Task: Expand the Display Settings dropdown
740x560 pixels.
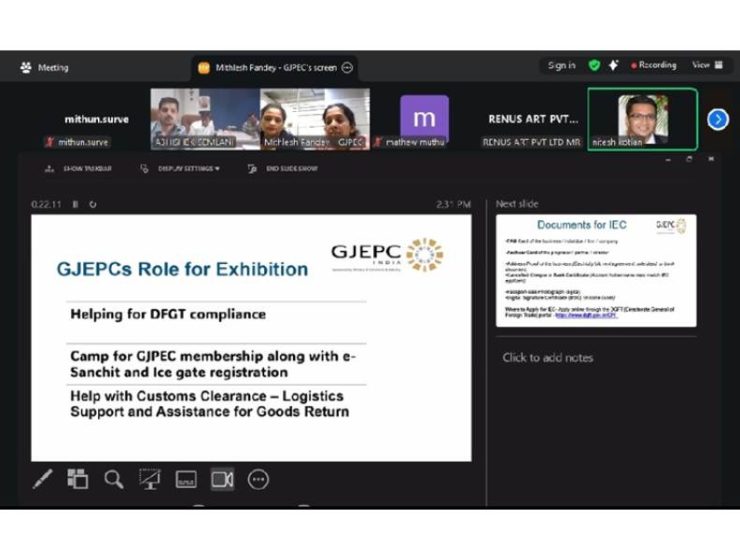Action: (181, 169)
